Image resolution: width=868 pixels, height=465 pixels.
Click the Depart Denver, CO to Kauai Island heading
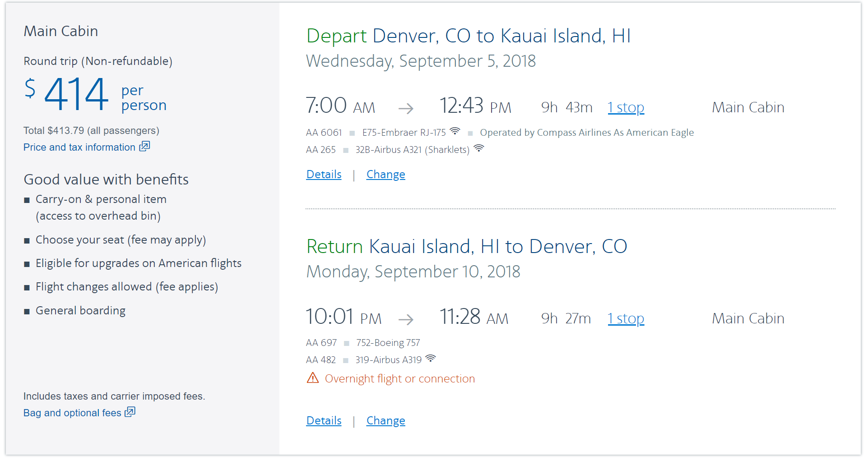[468, 36]
